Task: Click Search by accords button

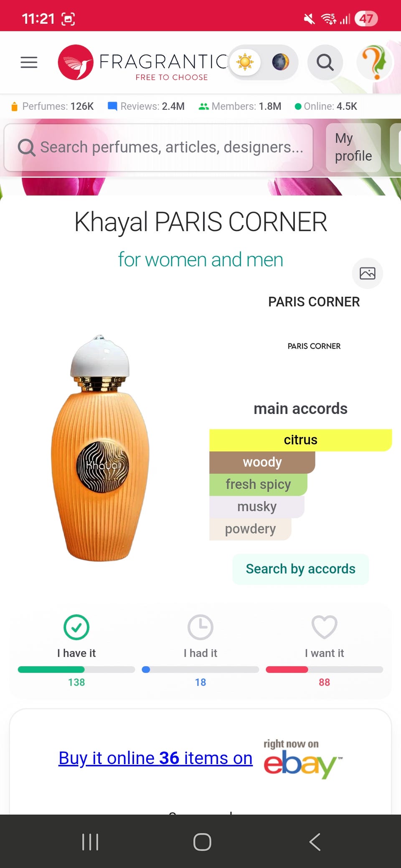Action: tap(301, 569)
